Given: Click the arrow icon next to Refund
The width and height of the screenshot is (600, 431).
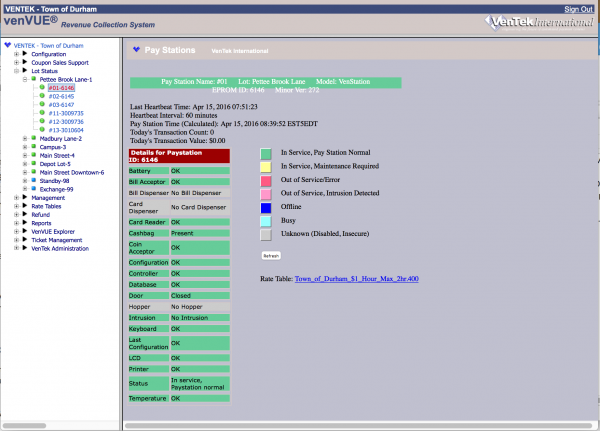Looking at the screenshot, I should pos(25,214).
